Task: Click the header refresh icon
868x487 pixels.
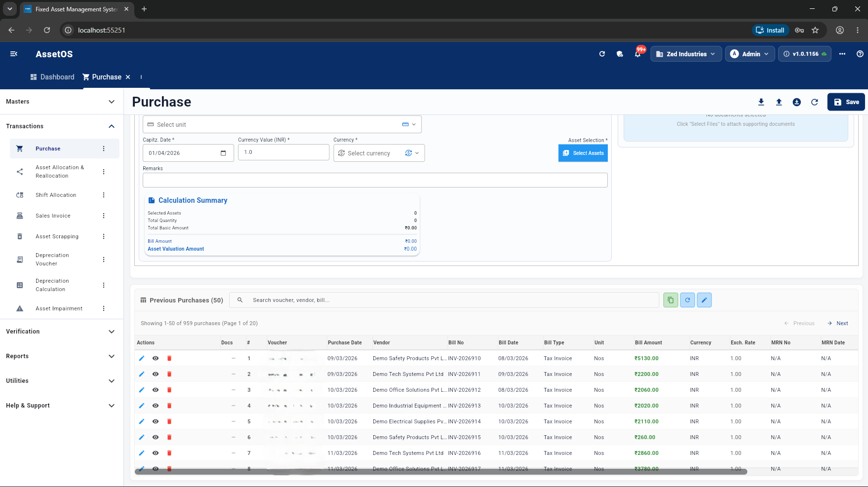Action: pos(602,54)
